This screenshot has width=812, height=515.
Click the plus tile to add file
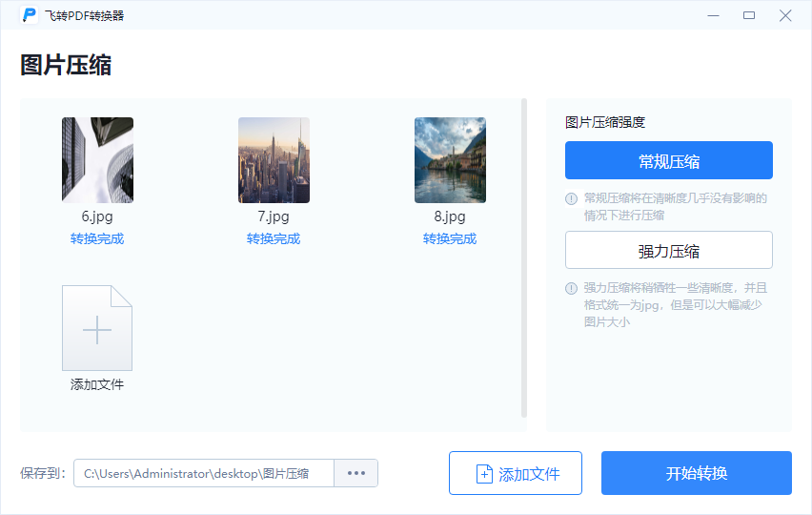tap(97, 328)
